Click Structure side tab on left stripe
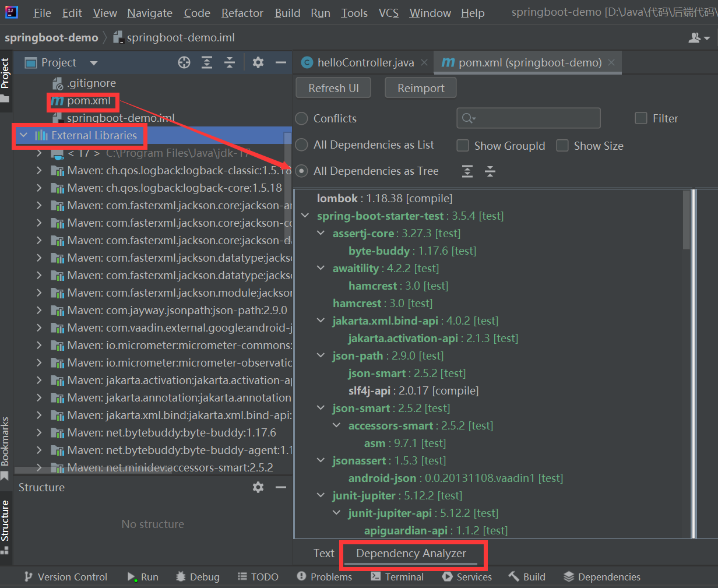Viewport: 718px width, 588px height. coord(5,527)
